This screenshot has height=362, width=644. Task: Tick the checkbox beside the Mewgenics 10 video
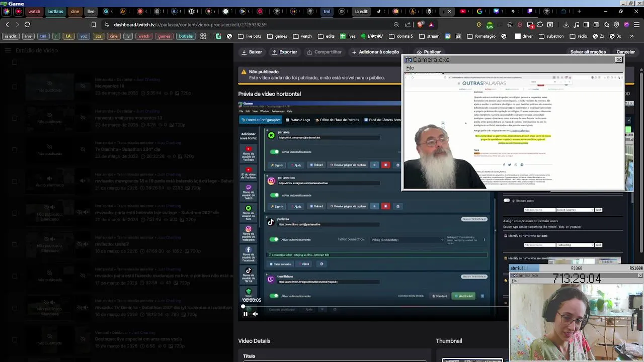15,86
